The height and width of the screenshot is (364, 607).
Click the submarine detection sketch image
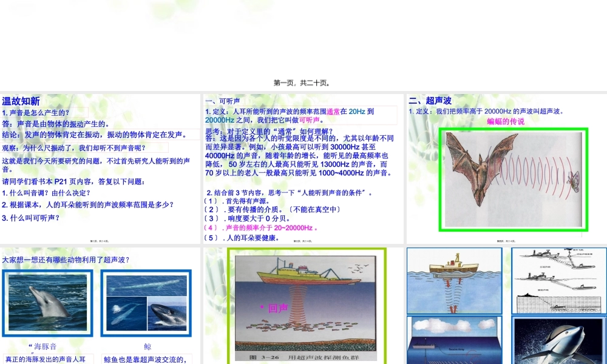pyautogui.click(x=559, y=280)
